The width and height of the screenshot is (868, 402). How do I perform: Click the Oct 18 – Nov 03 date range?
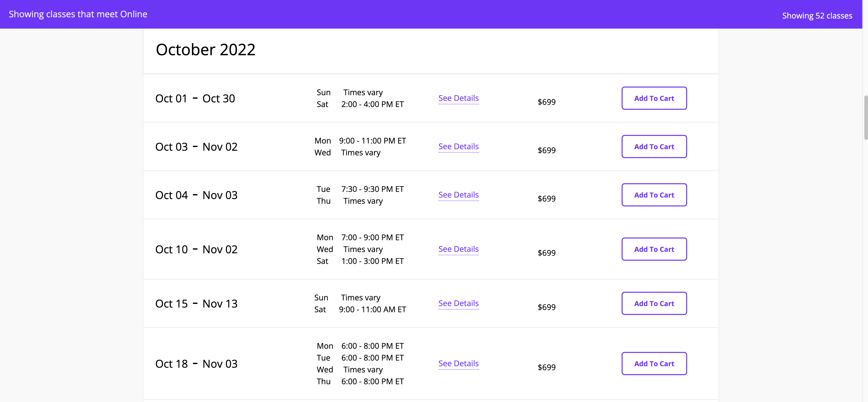click(196, 364)
